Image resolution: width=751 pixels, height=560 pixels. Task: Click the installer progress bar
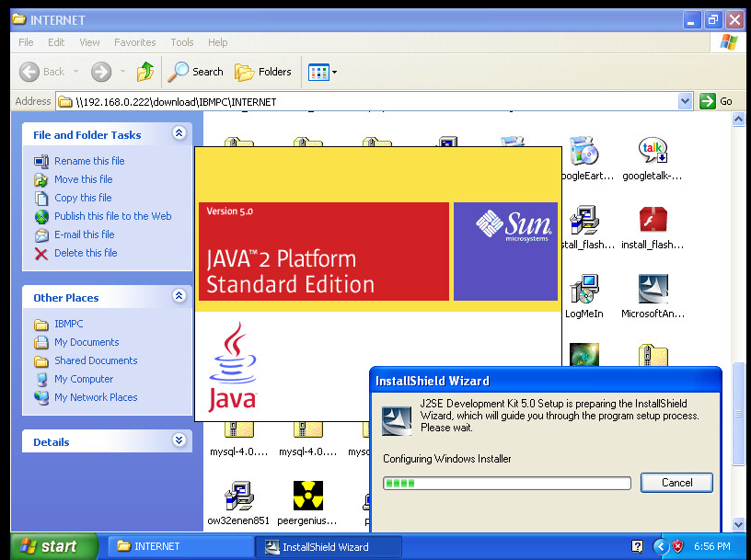pyautogui.click(x=506, y=483)
